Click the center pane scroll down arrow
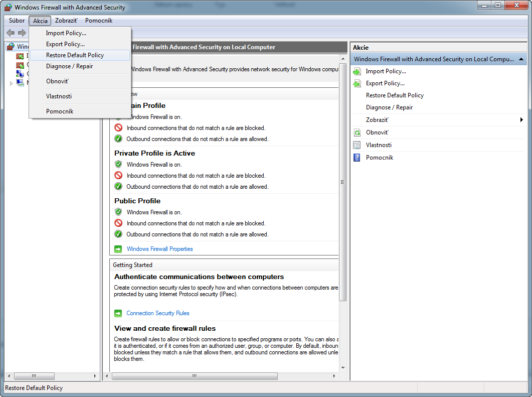 point(343,367)
